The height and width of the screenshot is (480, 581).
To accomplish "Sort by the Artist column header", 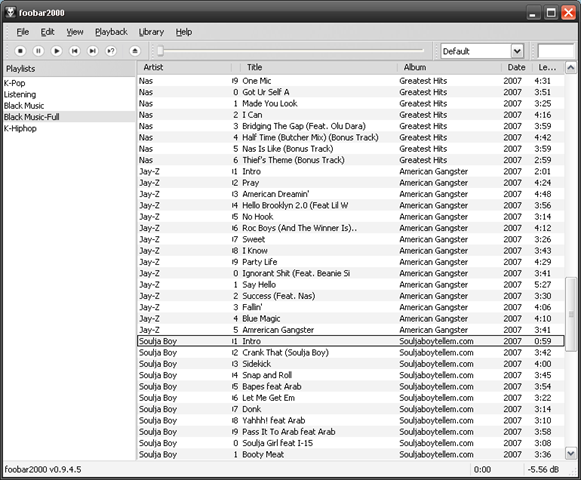I will pos(185,67).
